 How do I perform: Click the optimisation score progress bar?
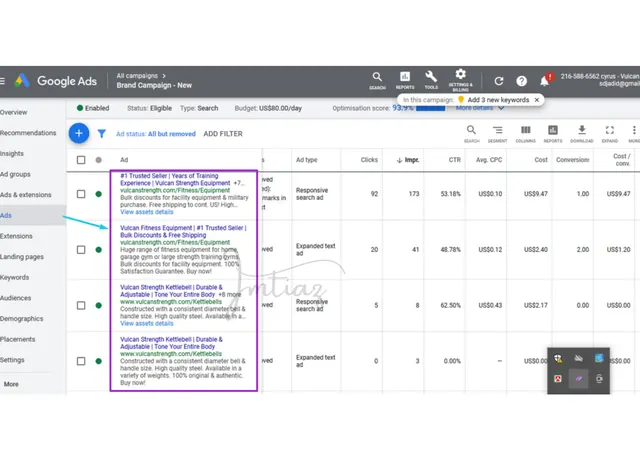(x=430, y=109)
